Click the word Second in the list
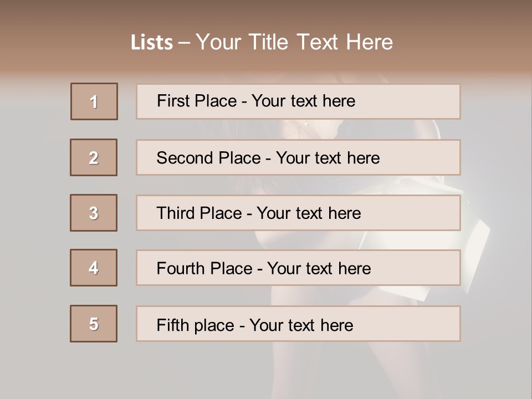The image size is (532, 399). [185, 158]
